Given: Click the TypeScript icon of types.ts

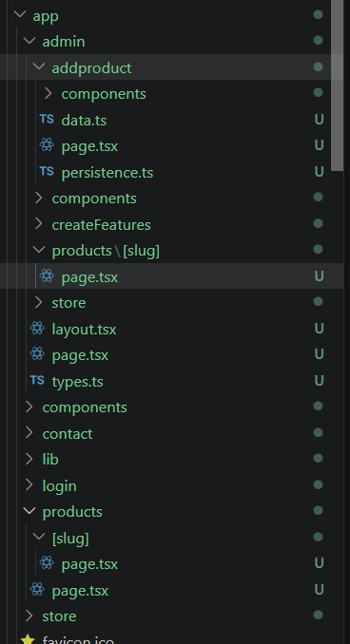Looking at the screenshot, I should (37, 380).
